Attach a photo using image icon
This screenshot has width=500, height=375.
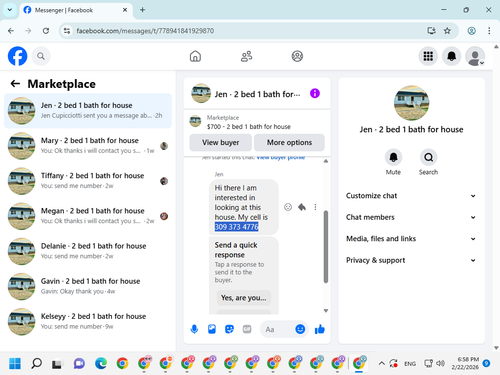click(x=212, y=329)
